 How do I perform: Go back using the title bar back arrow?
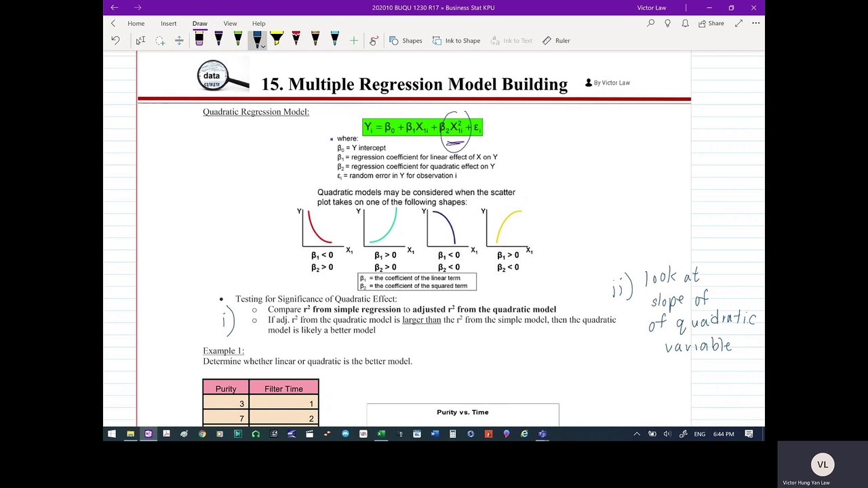[x=115, y=7]
